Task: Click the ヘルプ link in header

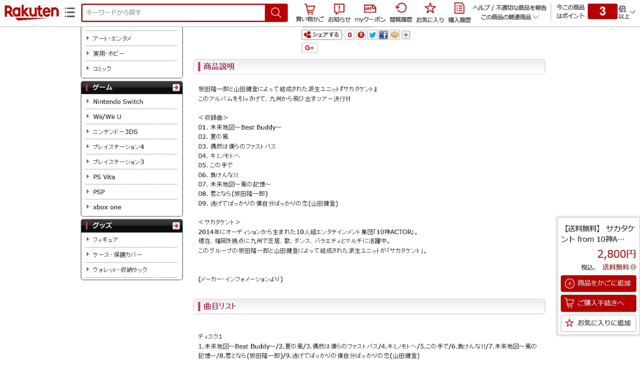Action: pos(481,8)
